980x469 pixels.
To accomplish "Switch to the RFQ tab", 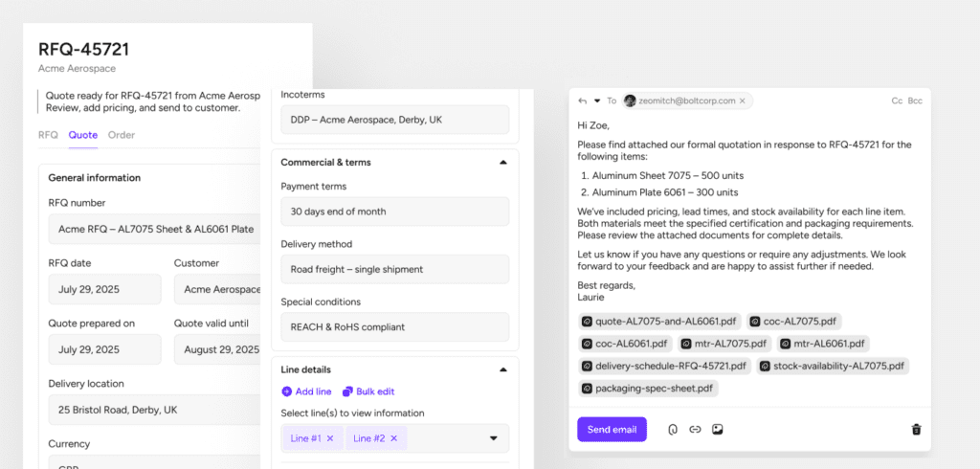I will (x=48, y=135).
